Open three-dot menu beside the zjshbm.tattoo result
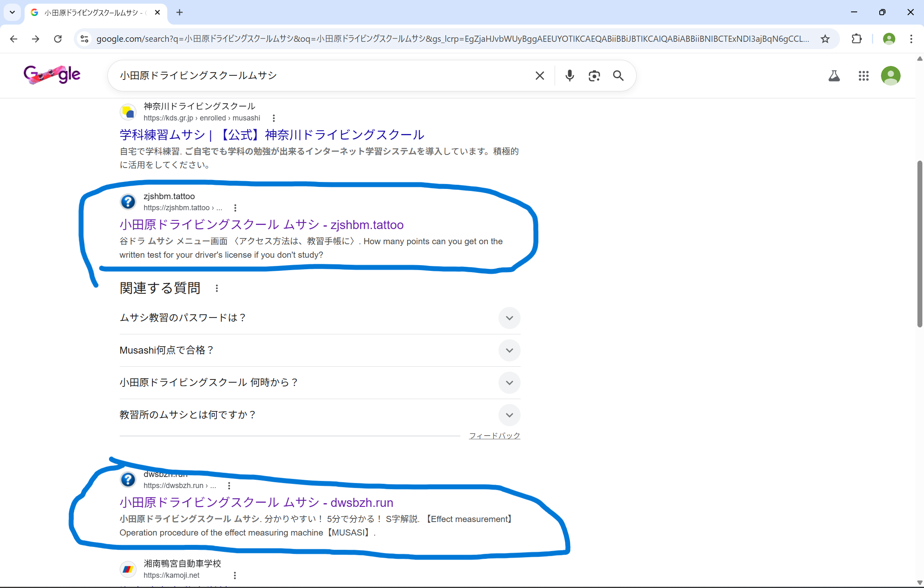This screenshot has width=924, height=588. click(x=235, y=208)
